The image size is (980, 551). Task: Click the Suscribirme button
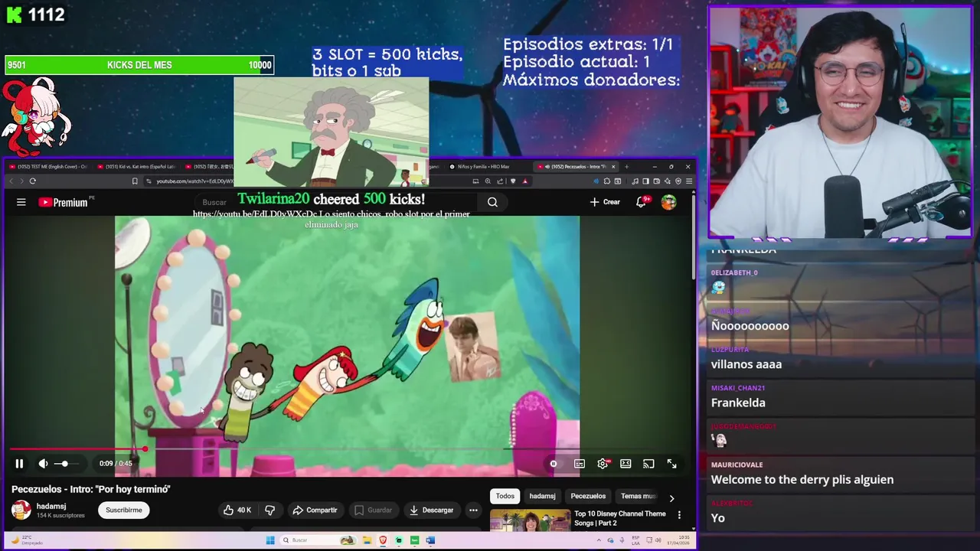coord(124,510)
